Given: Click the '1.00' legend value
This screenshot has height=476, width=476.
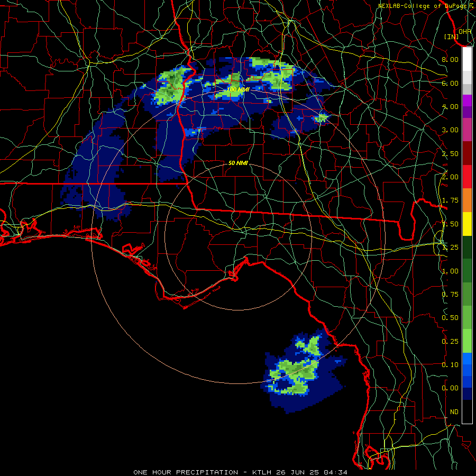Looking at the screenshot, I should (450, 271).
